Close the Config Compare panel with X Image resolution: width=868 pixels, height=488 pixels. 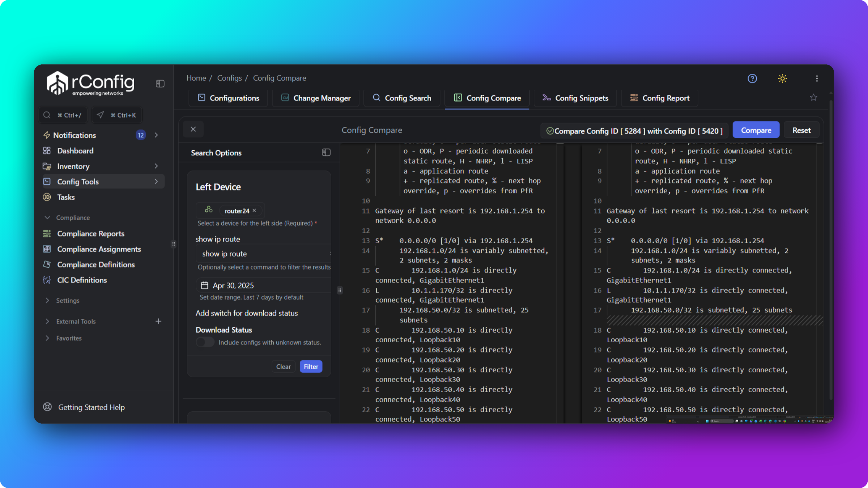pos(193,129)
